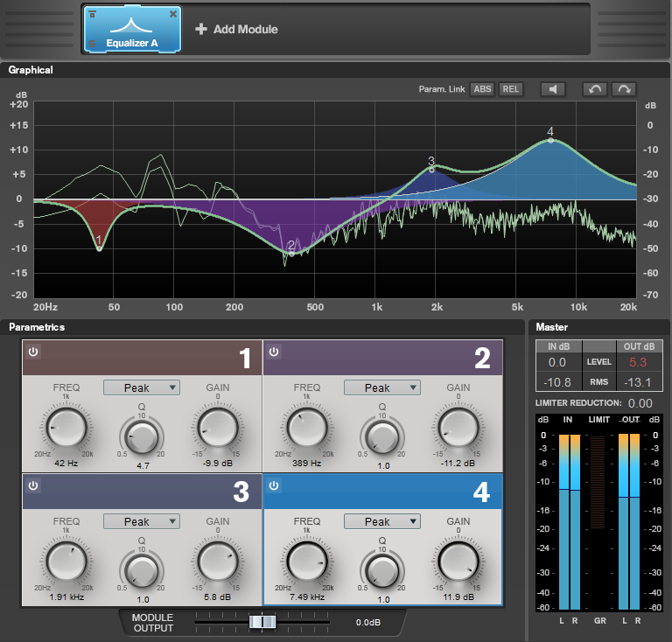
Task: Click band 4 Q knob
Action: [382, 571]
